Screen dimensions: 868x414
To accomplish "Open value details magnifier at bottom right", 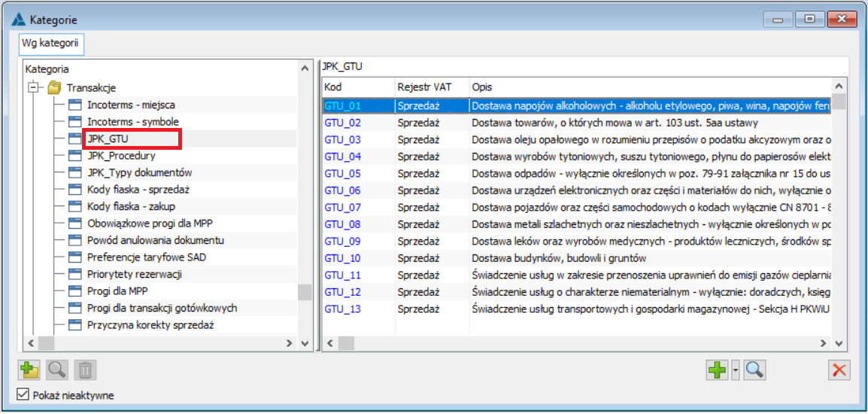I will point(754,369).
